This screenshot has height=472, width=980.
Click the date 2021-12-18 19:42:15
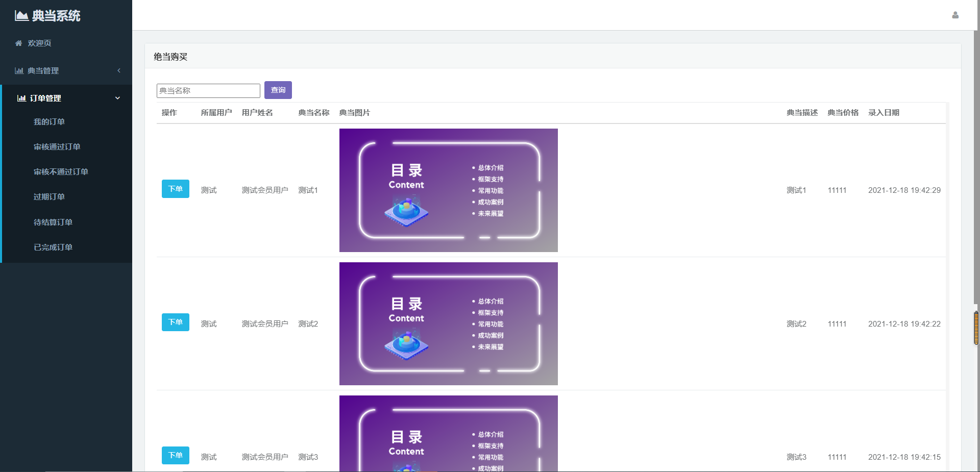point(904,457)
